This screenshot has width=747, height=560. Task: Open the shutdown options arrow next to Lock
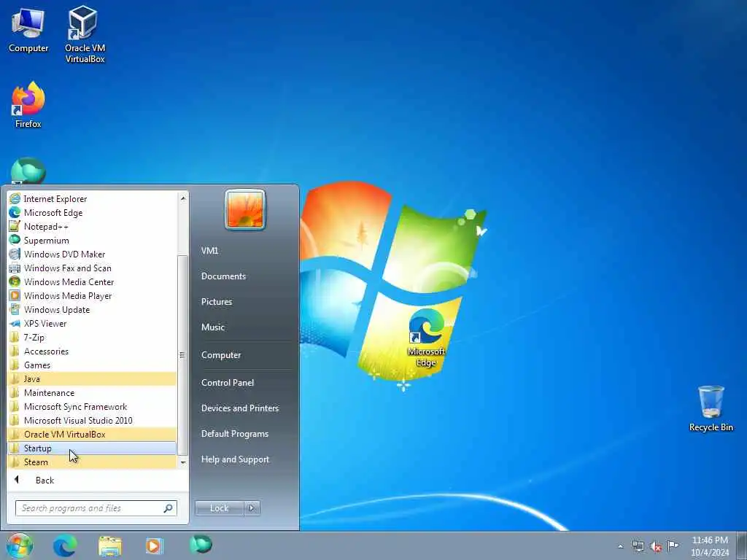(x=252, y=508)
